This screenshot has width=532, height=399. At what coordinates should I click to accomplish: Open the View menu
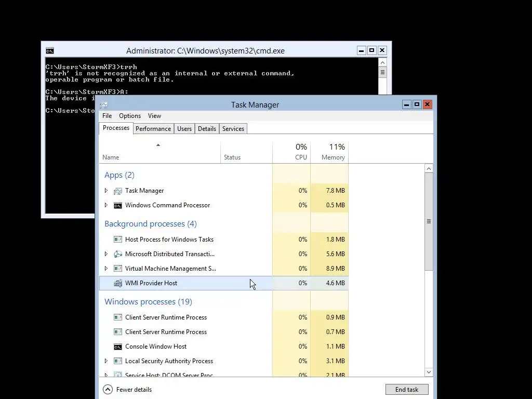154,116
